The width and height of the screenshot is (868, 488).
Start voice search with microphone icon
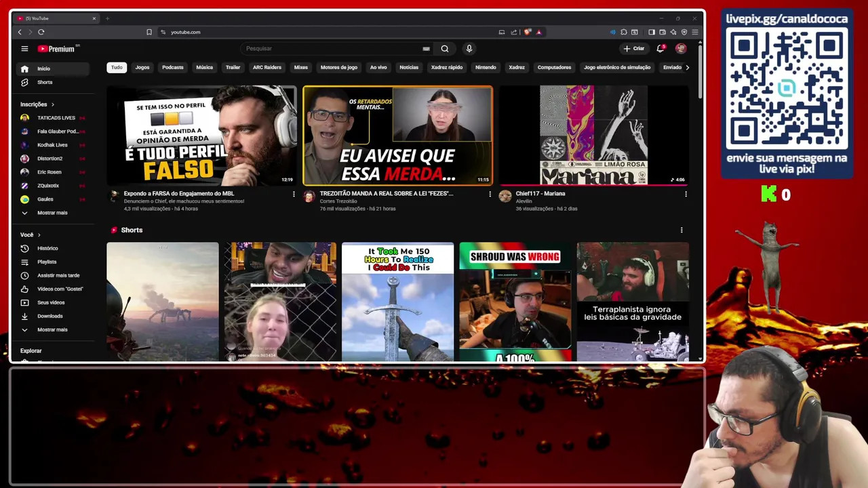point(469,49)
